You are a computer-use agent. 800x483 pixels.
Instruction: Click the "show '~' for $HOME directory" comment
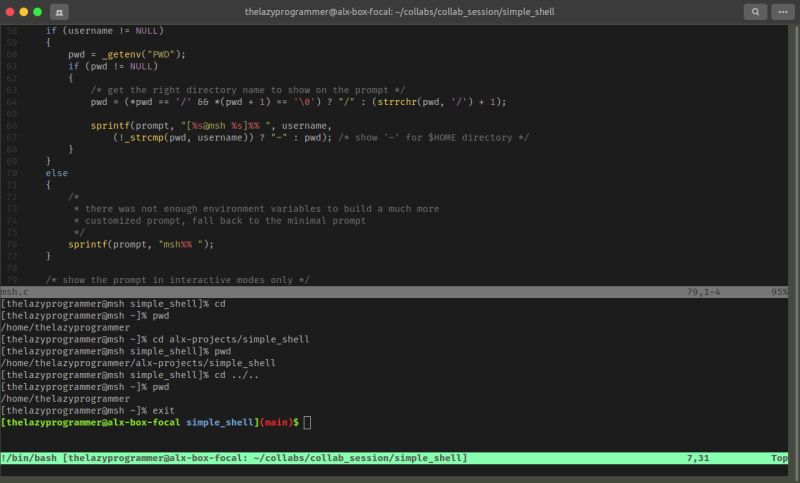coord(433,137)
